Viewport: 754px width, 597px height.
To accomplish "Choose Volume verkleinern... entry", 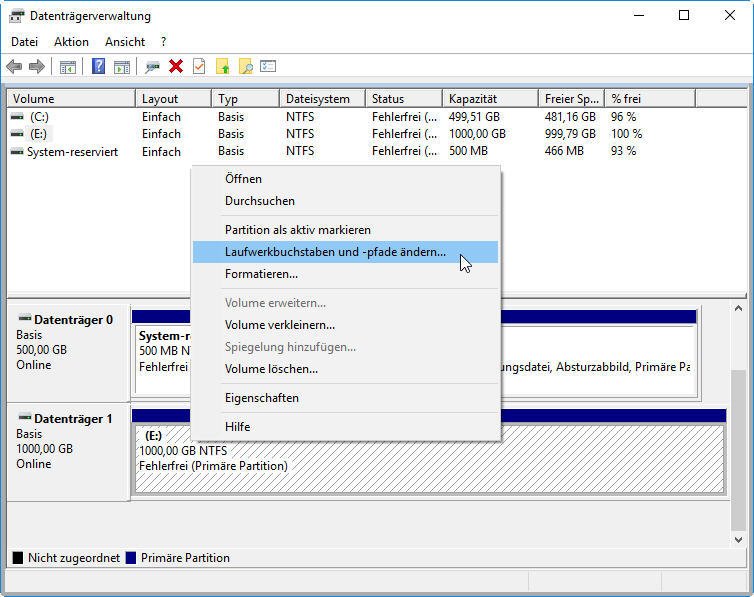I will [x=345, y=325].
